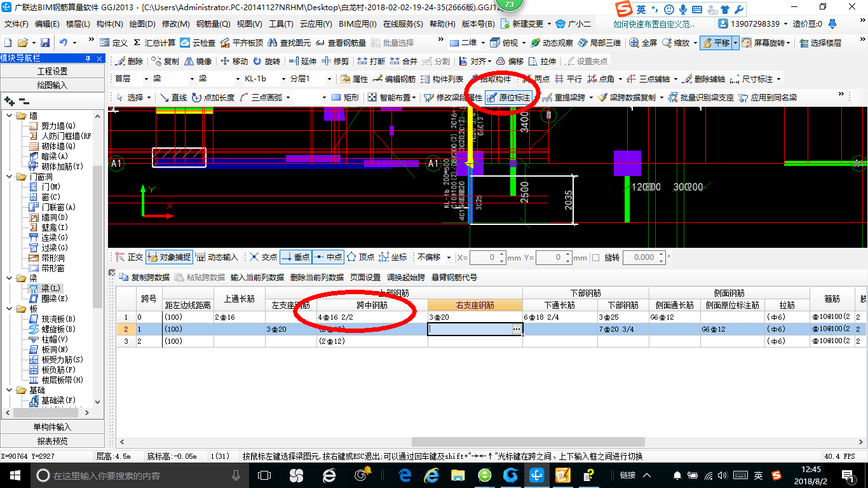Screen dimensions: 868x488
Task: Switch to 全屏 full screen view
Action: coord(643,43)
